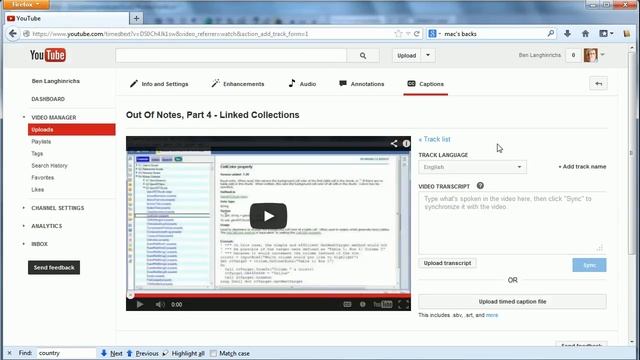This screenshot has width=640, height=360.
Task: Click the share icon on the video player
Action: point(393,143)
